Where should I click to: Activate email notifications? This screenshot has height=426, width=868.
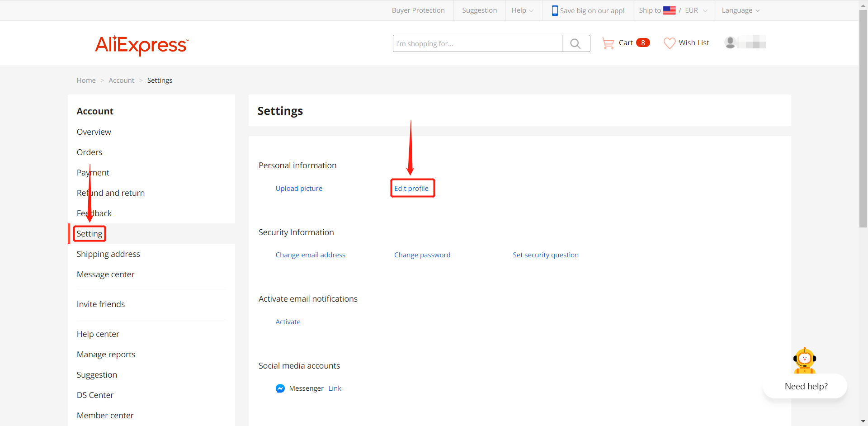288,322
